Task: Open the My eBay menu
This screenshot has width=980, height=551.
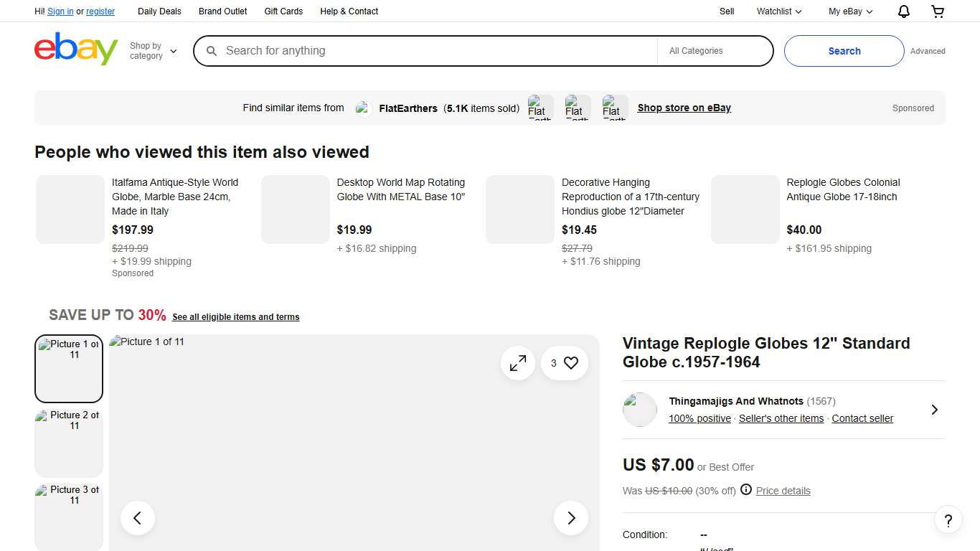Action: click(x=850, y=11)
